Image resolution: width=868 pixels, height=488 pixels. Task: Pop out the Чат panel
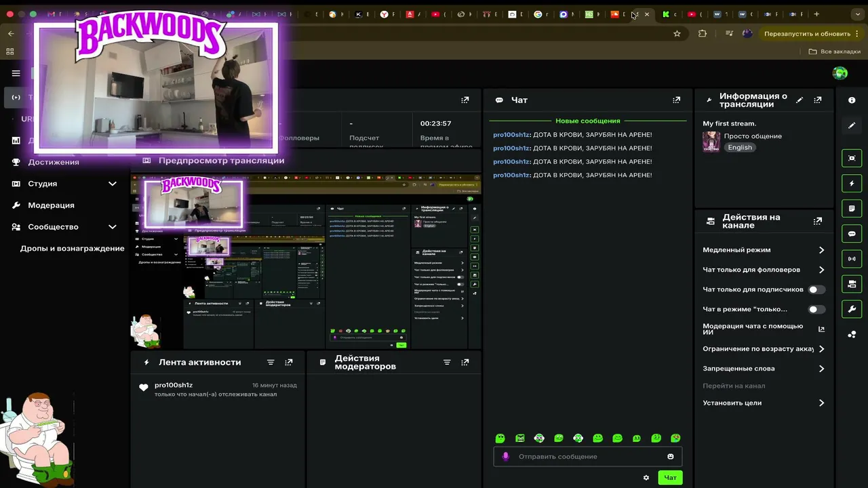pos(676,100)
